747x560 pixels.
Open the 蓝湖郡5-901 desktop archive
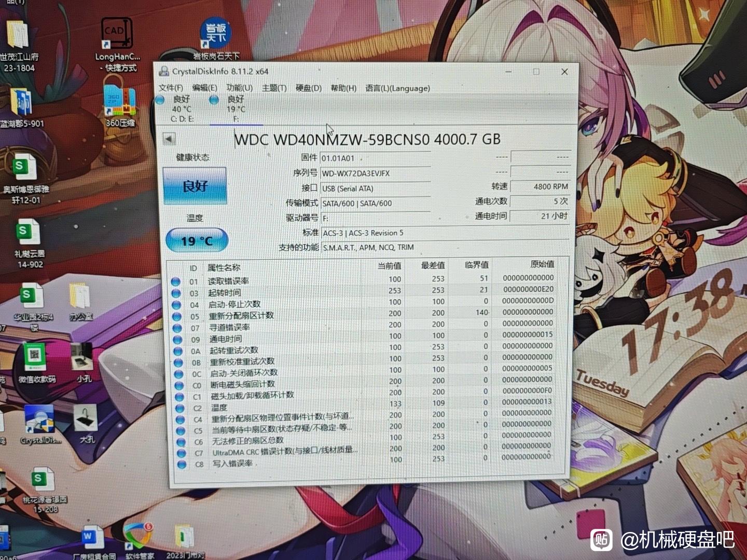coord(21,108)
